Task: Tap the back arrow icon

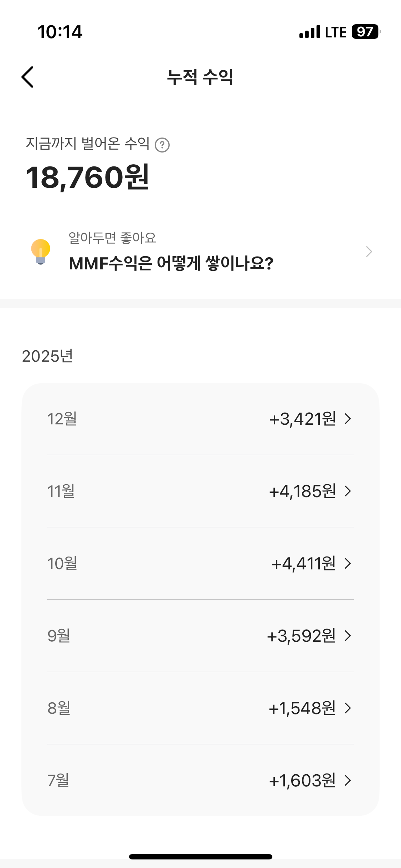Action: coord(27,77)
